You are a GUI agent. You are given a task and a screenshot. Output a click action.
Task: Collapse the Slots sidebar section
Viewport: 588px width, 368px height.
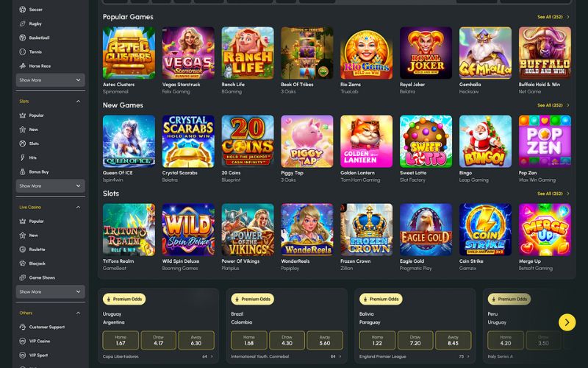coord(78,102)
